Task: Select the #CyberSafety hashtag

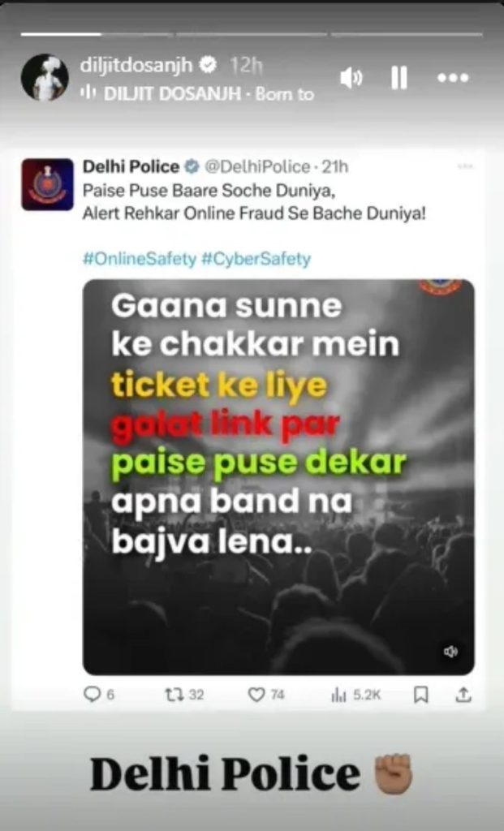Action: (x=256, y=259)
